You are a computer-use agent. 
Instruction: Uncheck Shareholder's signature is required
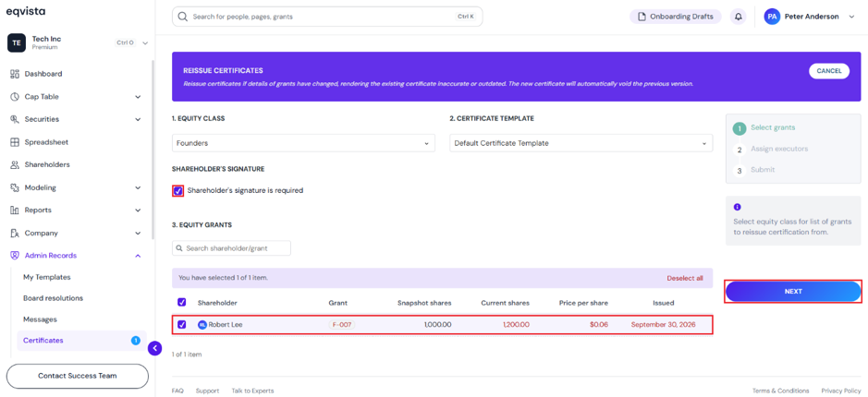tap(177, 191)
